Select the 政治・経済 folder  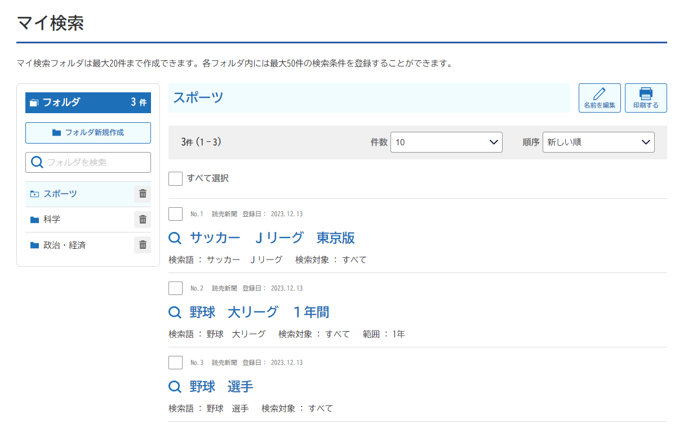click(x=64, y=245)
